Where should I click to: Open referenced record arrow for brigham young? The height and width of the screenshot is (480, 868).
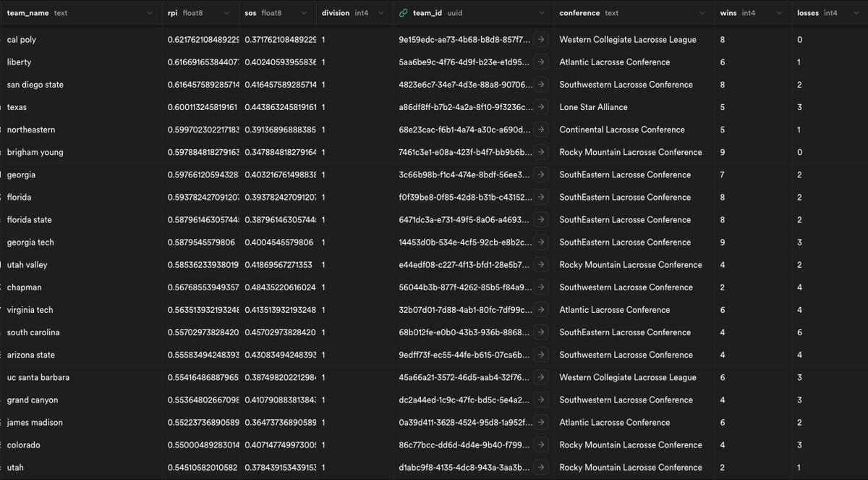pyautogui.click(x=541, y=152)
